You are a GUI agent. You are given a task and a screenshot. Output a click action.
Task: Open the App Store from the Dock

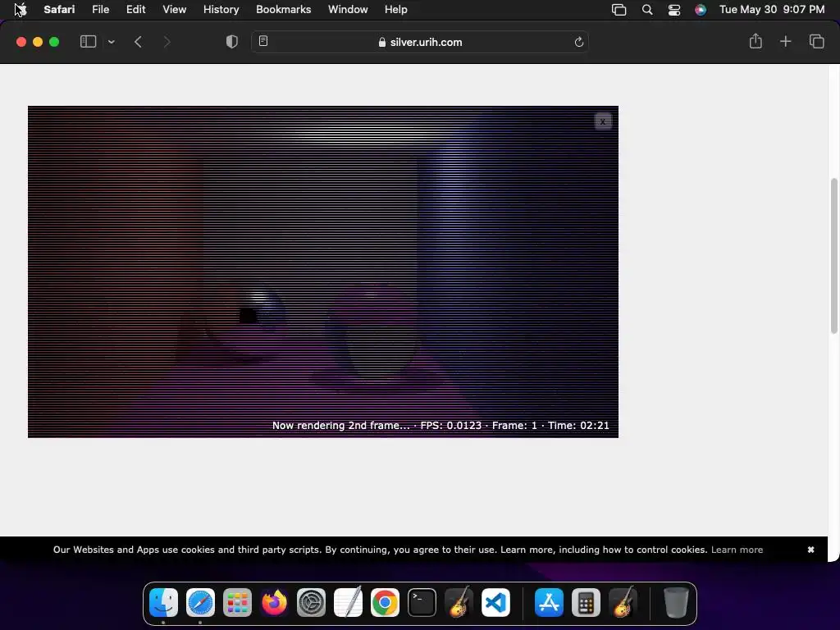click(549, 603)
